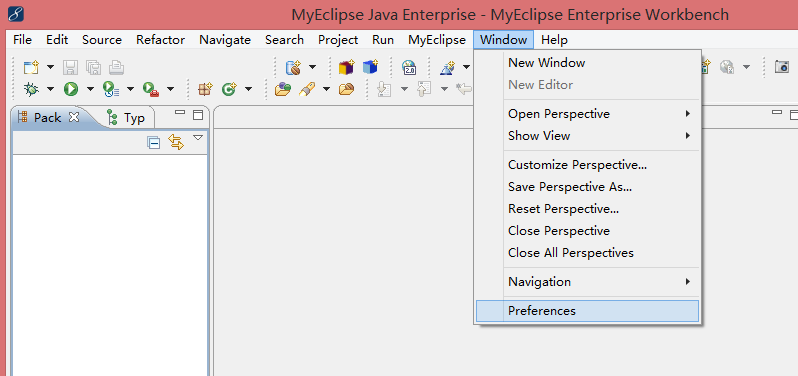This screenshot has height=376, width=798.
Task: Click the Search flashlight icon
Action: [x=307, y=90]
